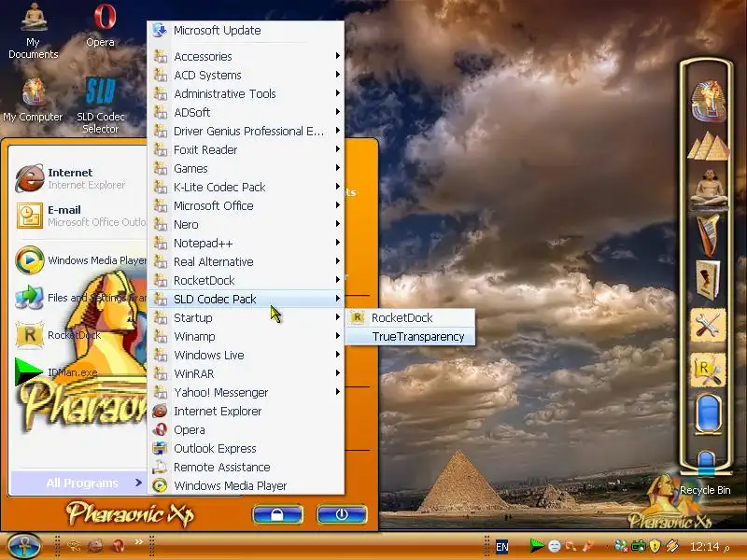Expand the WinRAR submenu arrow
The width and height of the screenshot is (747, 560).
[337, 372]
